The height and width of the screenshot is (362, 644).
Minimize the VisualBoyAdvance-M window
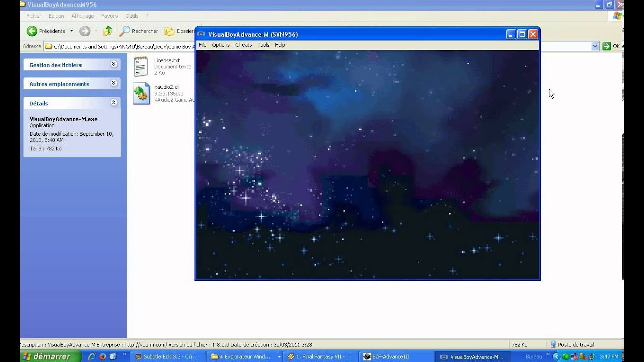(x=511, y=34)
